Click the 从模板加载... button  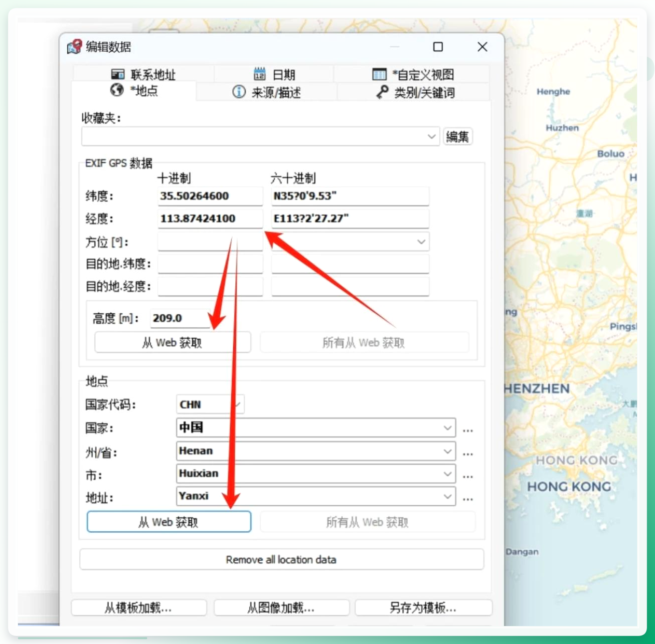[x=139, y=608]
